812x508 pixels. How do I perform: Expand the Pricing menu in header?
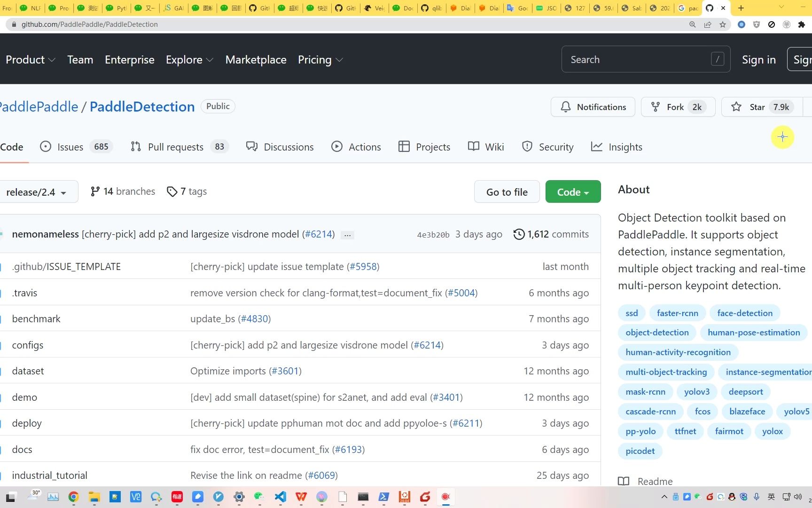coord(320,60)
